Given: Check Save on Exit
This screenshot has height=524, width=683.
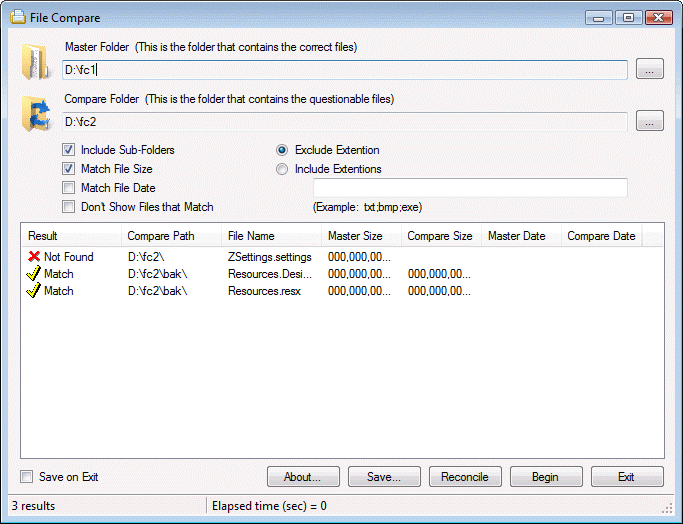Looking at the screenshot, I should (27, 477).
